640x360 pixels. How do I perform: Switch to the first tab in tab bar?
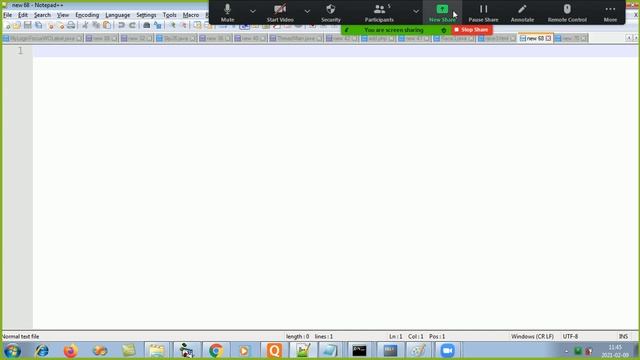click(42, 38)
